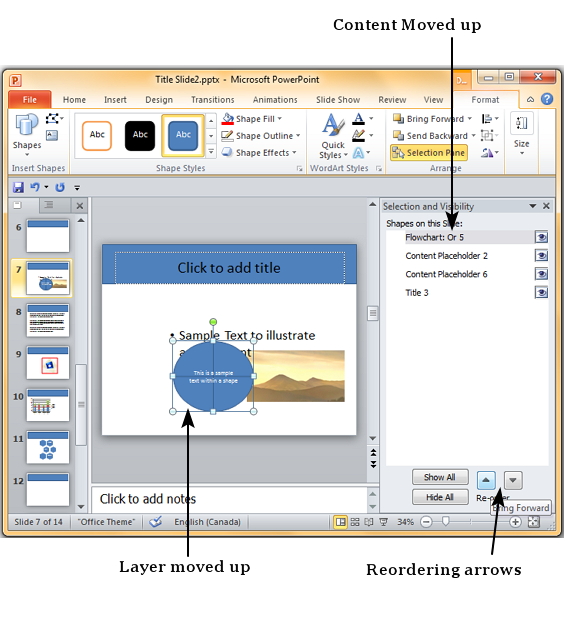Switch to Reading view
The height and width of the screenshot is (620, 565).
(368, 522)
